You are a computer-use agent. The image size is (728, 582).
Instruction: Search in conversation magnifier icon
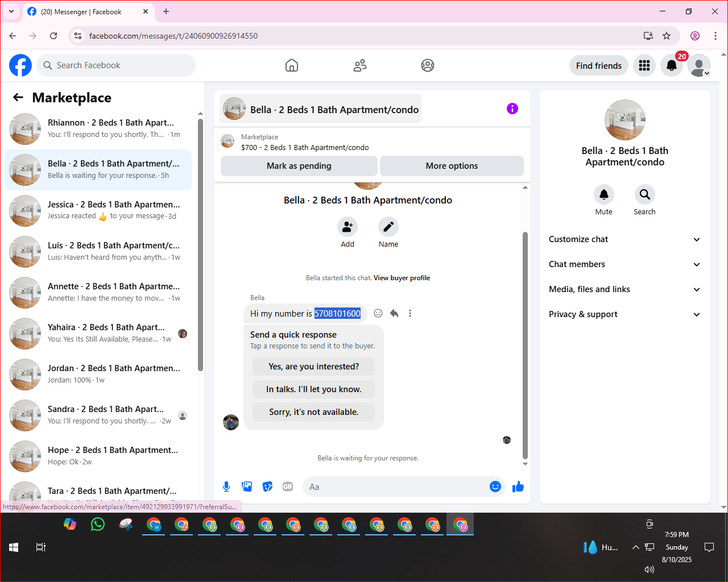(x=645, y=195)
